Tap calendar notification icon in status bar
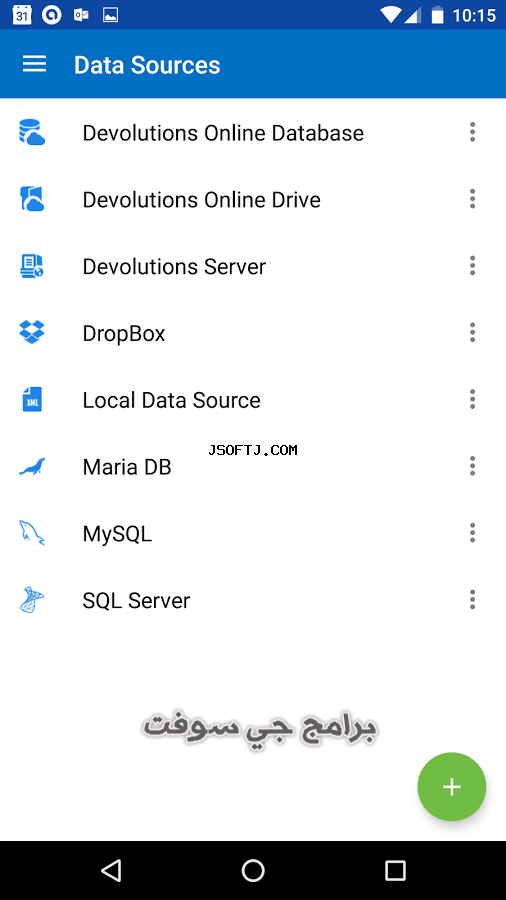 click(x=22, y=15)
